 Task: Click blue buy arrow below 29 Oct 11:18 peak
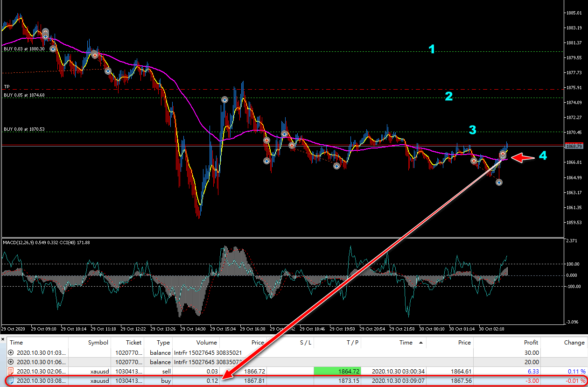pos(108,71)
